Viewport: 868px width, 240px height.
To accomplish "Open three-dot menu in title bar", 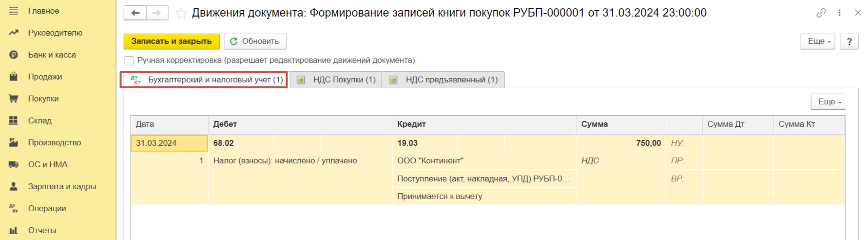I will pyautogui.click(x=840, y=13).
